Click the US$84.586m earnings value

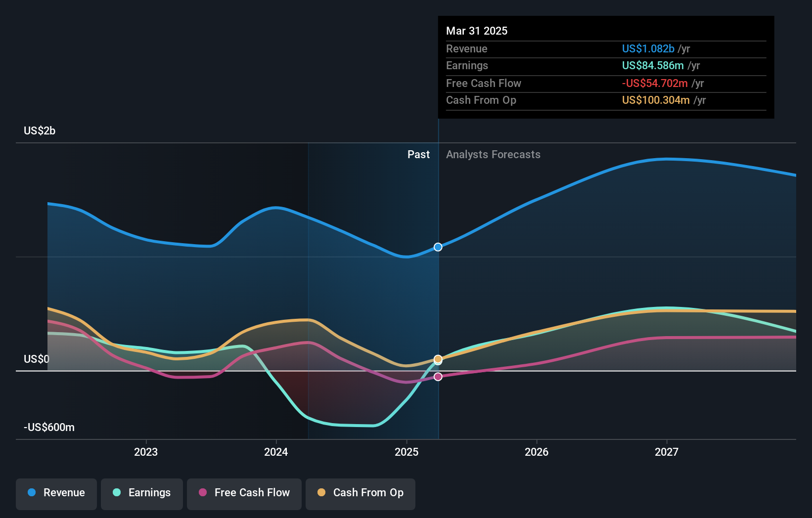[653, 66]
